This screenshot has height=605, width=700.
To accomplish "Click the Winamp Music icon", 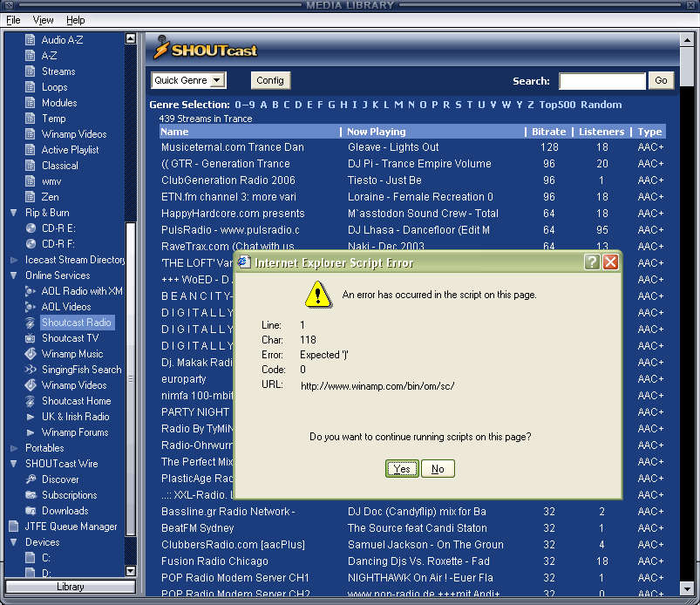I will [x=31, y=354].
